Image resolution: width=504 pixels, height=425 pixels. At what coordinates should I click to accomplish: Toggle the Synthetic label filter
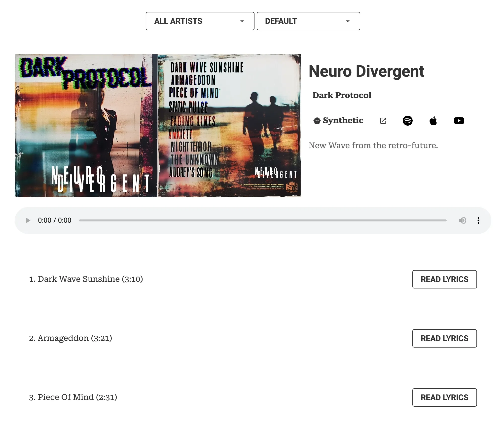click(x=338, y=121)
